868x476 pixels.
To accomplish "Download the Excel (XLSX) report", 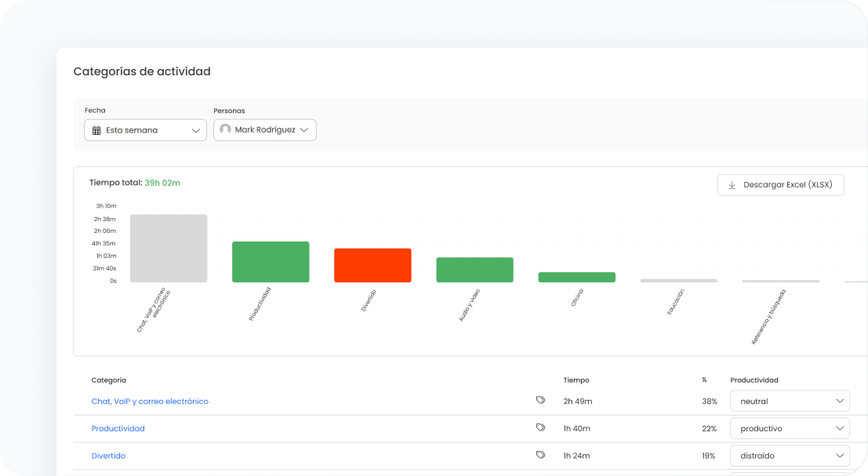I will 780,185.
